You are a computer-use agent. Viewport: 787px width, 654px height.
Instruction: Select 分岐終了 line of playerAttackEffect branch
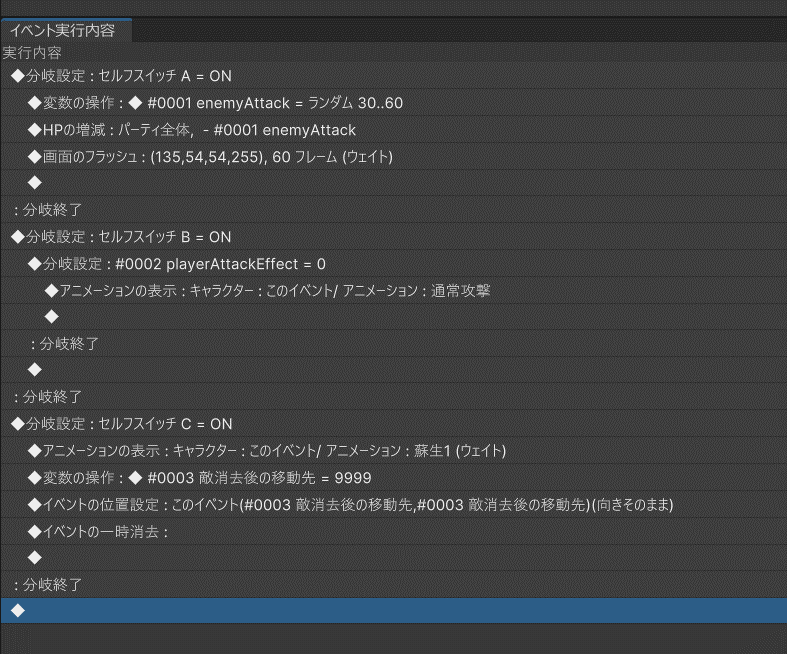click(x=64, y=343)
